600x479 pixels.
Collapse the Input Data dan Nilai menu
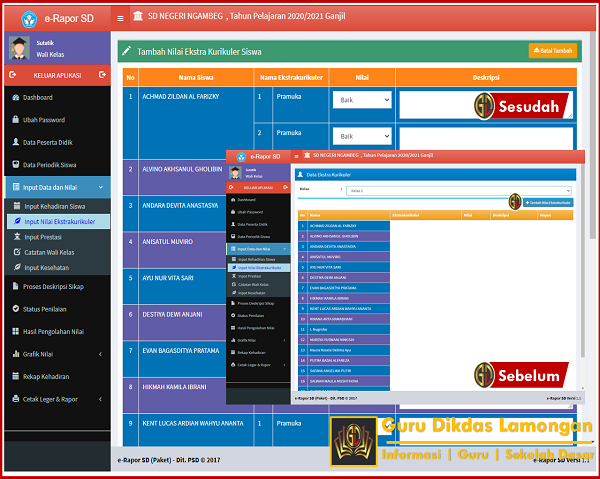coord(57,187)
